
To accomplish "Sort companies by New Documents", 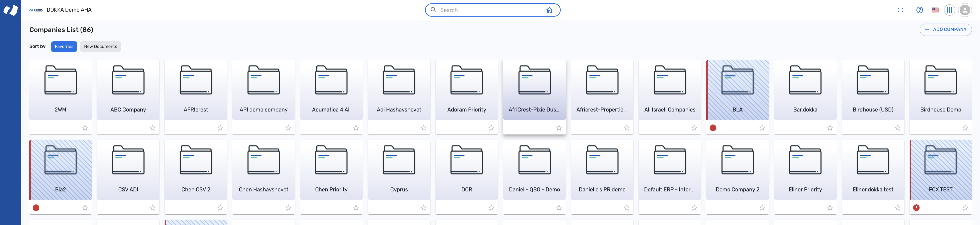I will pos(100,46).
